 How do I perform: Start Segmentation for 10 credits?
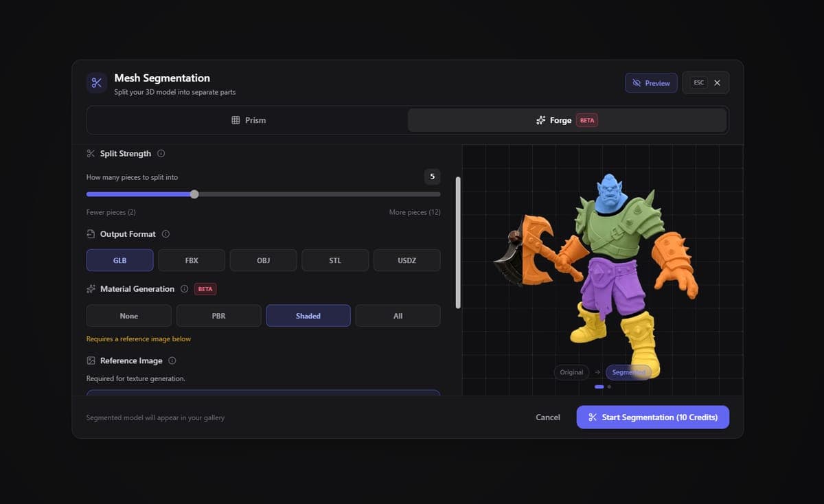coord(653,417)
